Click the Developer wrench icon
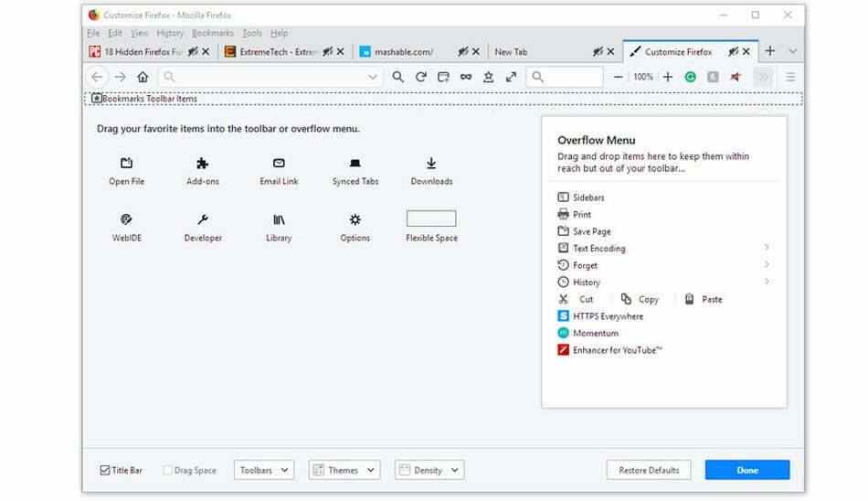The image size is (868, 501). (x=203, y=219)
